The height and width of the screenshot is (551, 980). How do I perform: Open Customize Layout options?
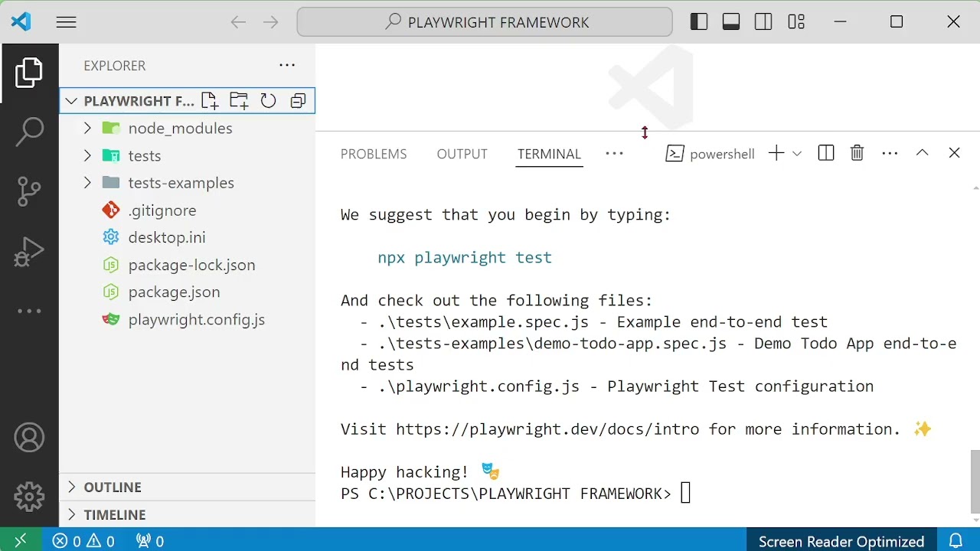point(796,22)
